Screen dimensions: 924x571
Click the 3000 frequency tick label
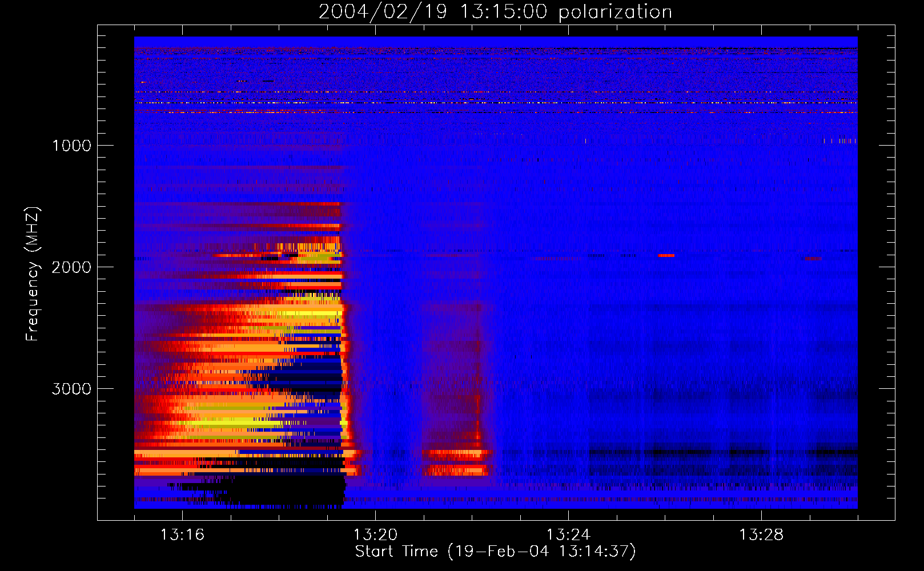pos(71,389)
